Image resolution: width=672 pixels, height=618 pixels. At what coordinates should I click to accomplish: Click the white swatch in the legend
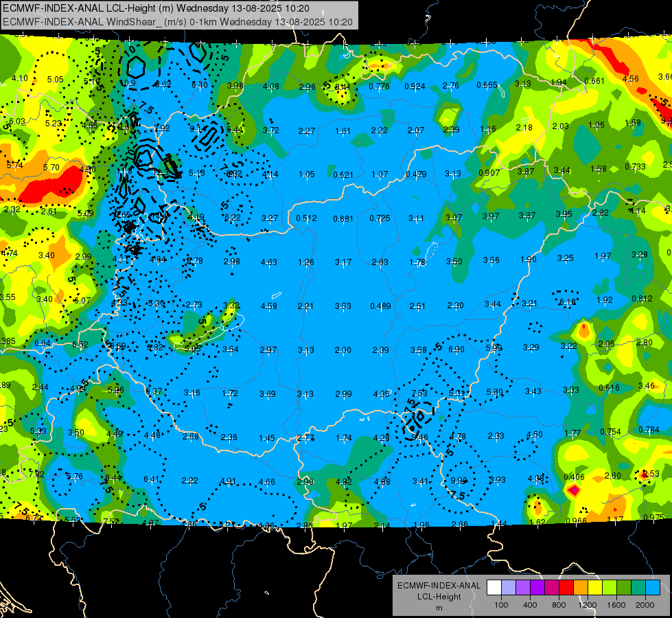pyautogui.click(x=494, y=588)
